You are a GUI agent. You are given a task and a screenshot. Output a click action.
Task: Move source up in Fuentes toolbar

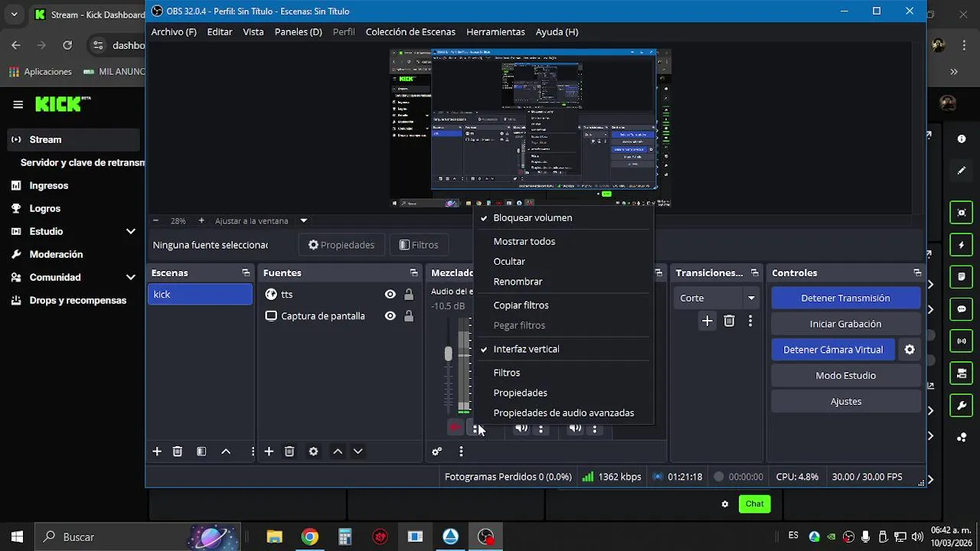[338, 452]
